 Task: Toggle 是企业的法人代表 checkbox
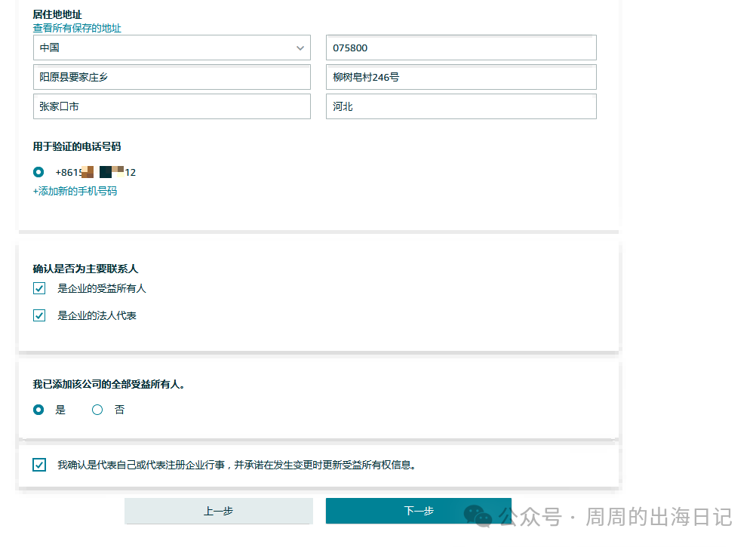(x=39, y=315)
